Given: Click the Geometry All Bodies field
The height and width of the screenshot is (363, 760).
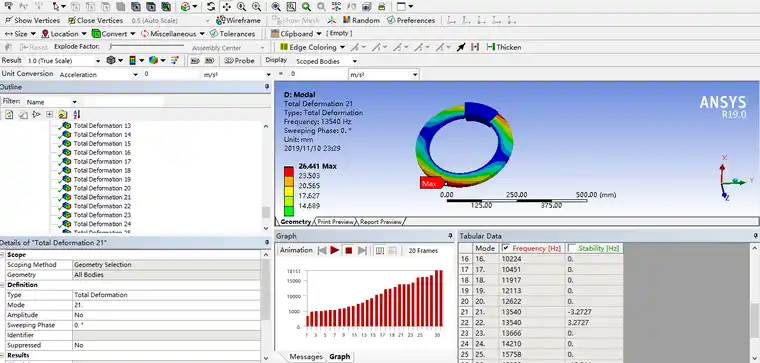Looking at the screenshot, I should tap(166, 275).
